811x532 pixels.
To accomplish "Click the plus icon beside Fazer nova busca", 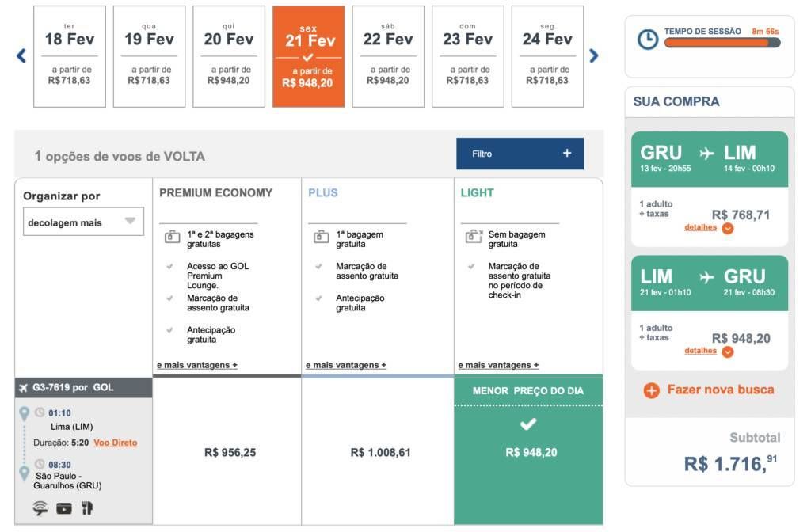I will click(x=652, y=390).
